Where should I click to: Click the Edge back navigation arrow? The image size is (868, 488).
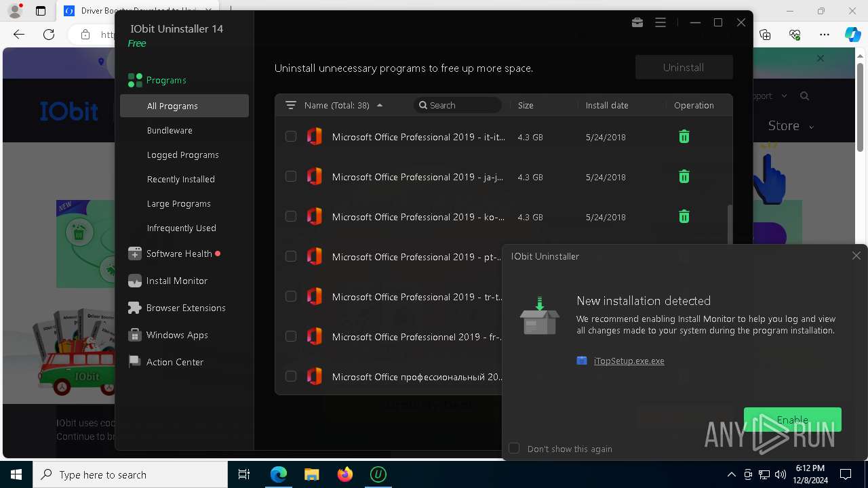pos(19,35)
